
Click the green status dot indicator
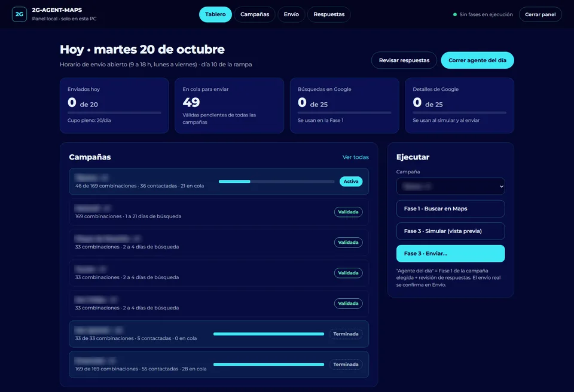click(455, 15)
